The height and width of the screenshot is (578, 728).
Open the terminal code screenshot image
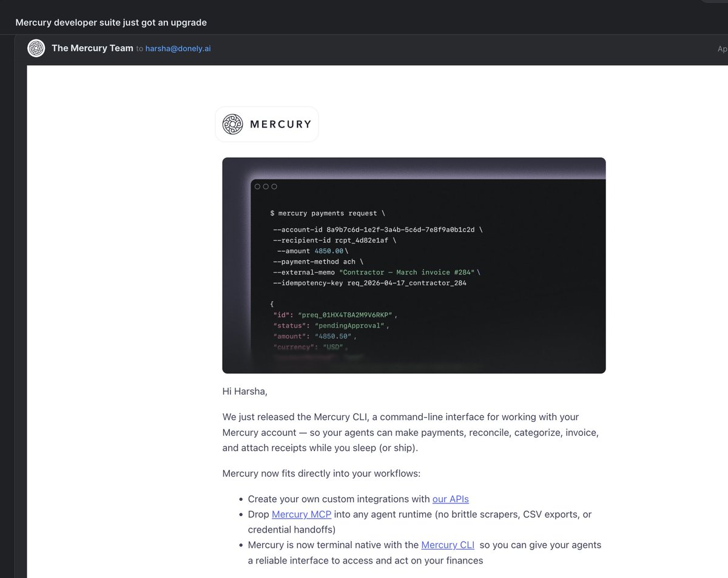[x=414, y=265]
